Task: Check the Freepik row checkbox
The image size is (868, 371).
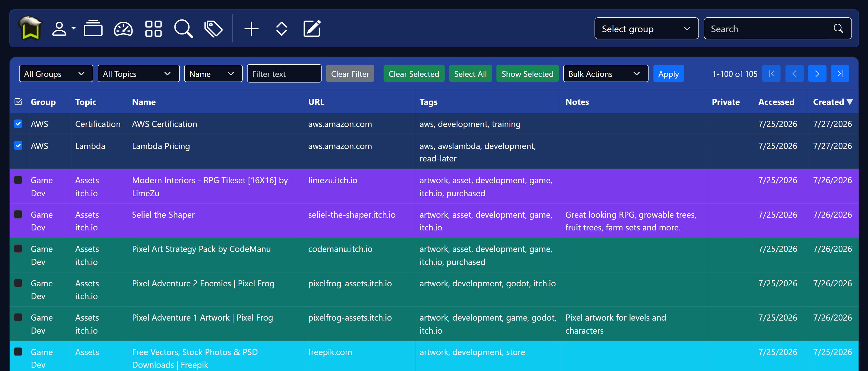Action: pos(18,352)
